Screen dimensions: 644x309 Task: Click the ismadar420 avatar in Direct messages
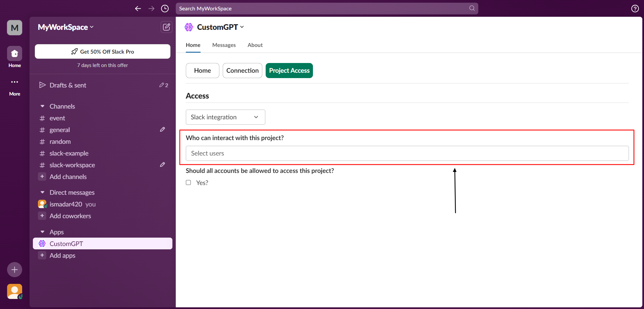click(x=42, y=204)
